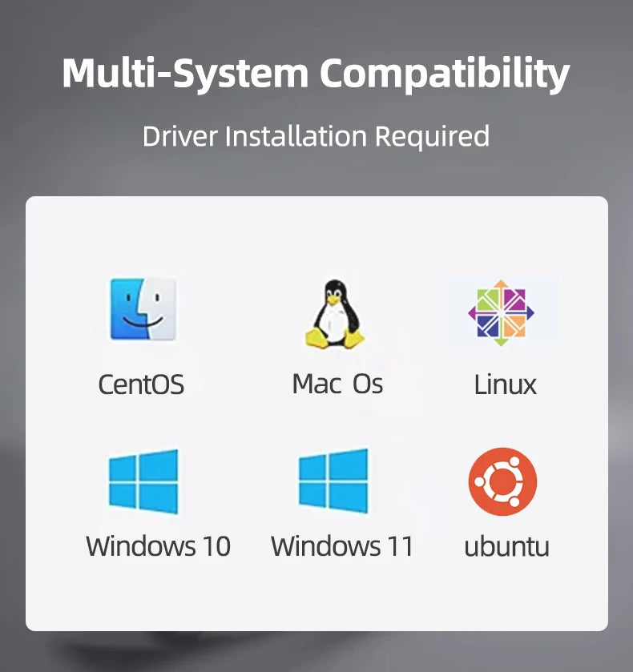Click the blue Finder smiling face icon
The width and height of the screenshot is (633, 672).
[x=143, y=309]
